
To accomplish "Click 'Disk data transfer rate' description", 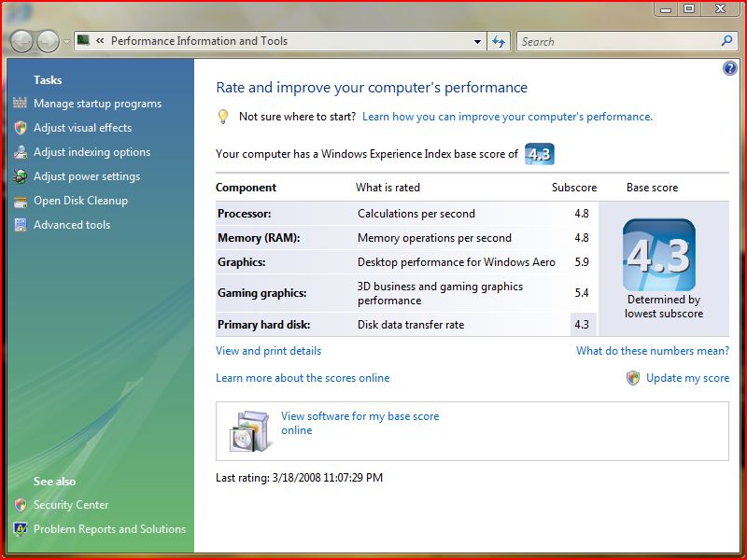I will [411, 325].
